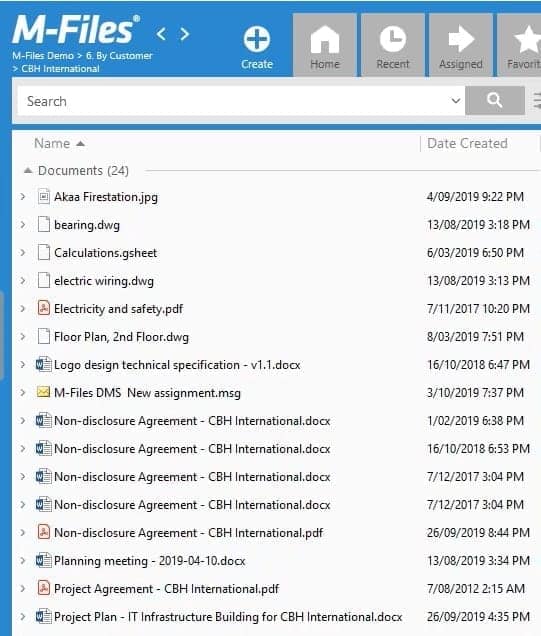This screenshot has height=636, width=541.
Task: Click the envelope icon of New assignment.msg
Action: 43,392
